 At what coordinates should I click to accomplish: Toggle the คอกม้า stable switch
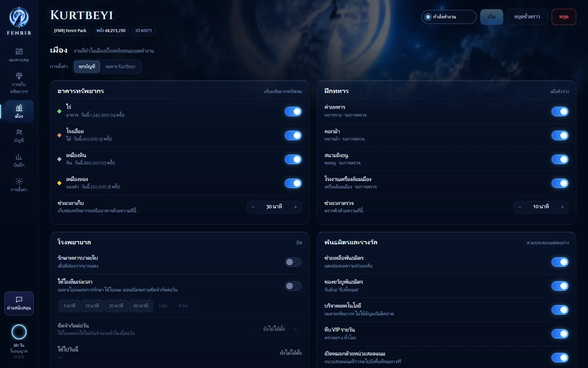pyautogui.click(x=560, y=135)
